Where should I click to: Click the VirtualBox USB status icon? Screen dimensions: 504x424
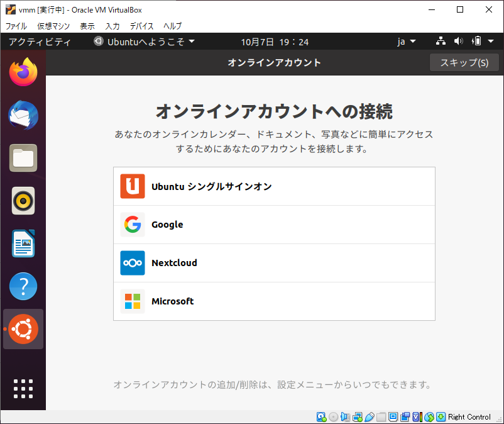370,417
